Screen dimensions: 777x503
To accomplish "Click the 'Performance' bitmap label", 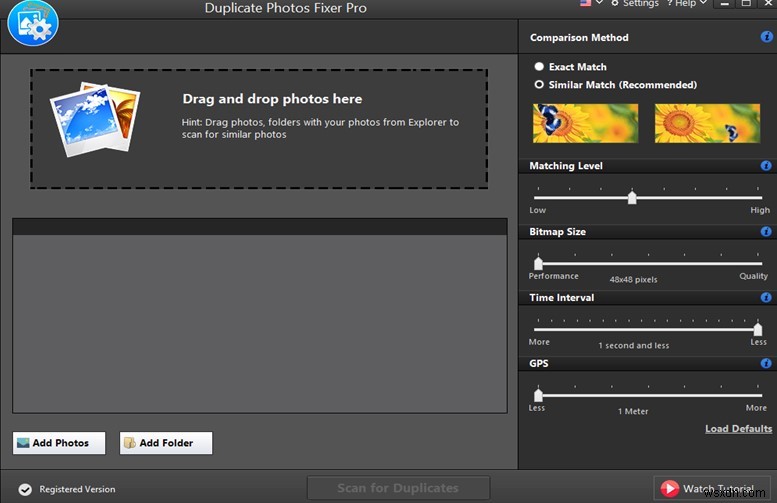I will coord(553,276).
